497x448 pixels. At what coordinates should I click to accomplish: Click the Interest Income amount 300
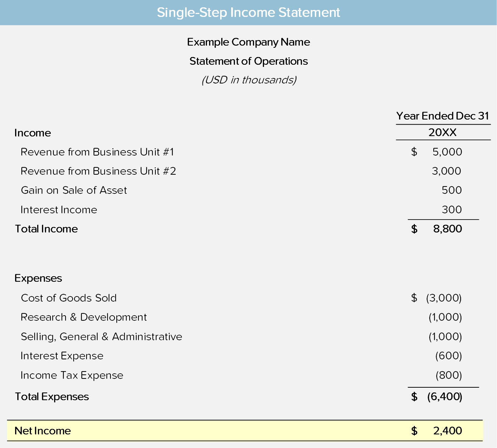pos(452,210)
